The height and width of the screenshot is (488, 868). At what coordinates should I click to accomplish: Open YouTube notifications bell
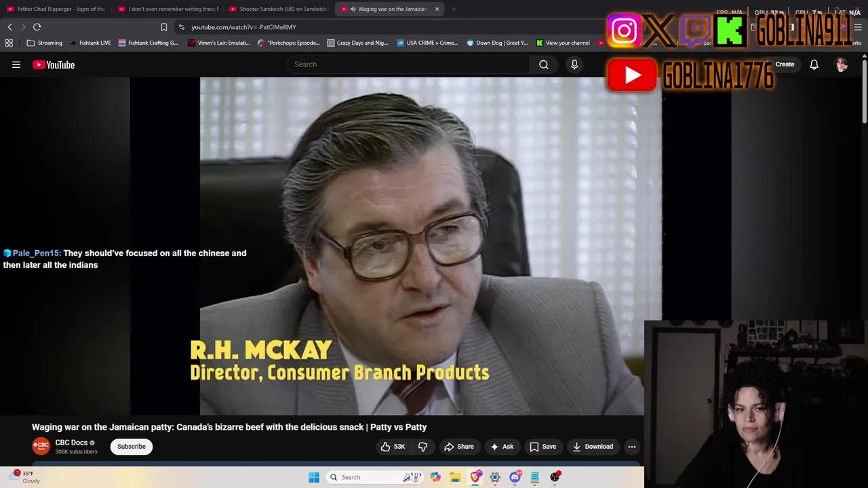click(814, 64)
